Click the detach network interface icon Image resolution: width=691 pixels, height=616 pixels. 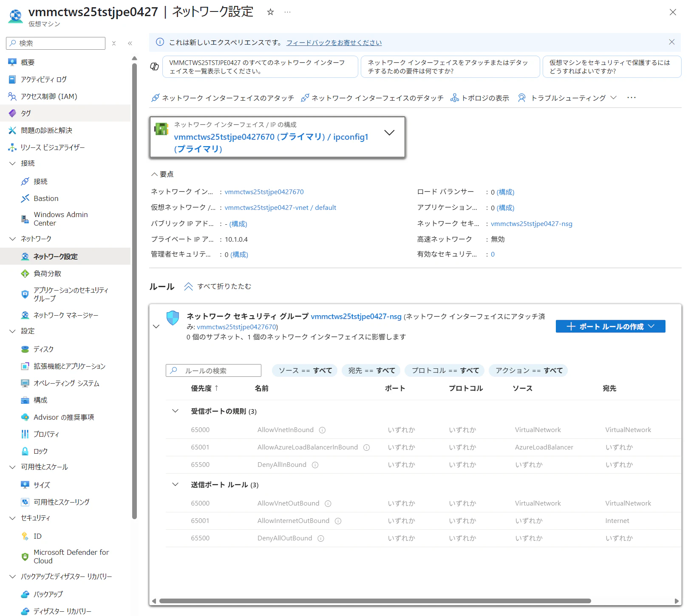(x=305, y=98)
